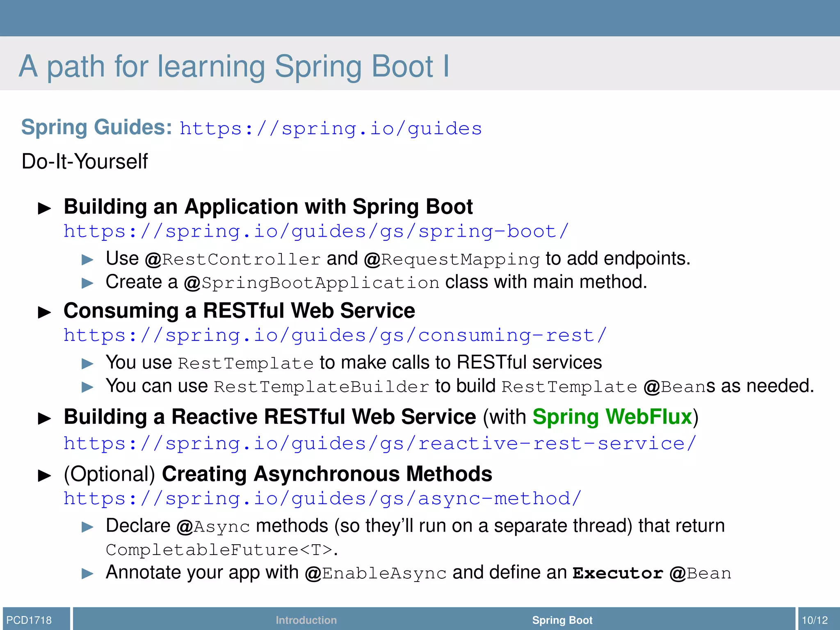Click the slide title A path for learning
The image size is (840, 630).
[234, 66]
